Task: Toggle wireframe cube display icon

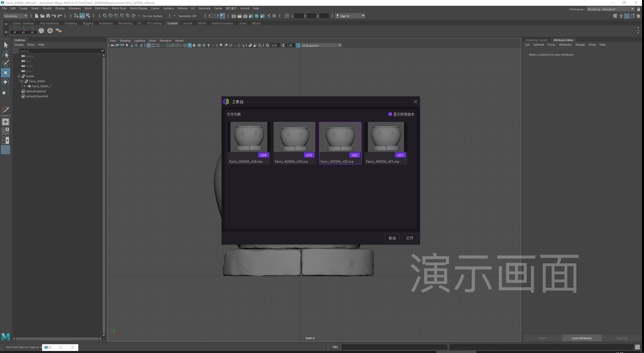Action: tap(185, 45)
